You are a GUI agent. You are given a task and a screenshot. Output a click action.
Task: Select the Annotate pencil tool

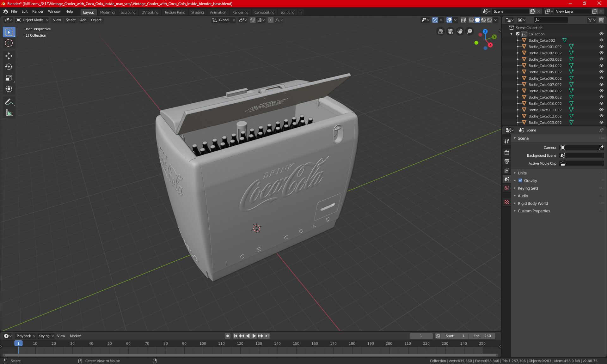(x=9, y=102)
